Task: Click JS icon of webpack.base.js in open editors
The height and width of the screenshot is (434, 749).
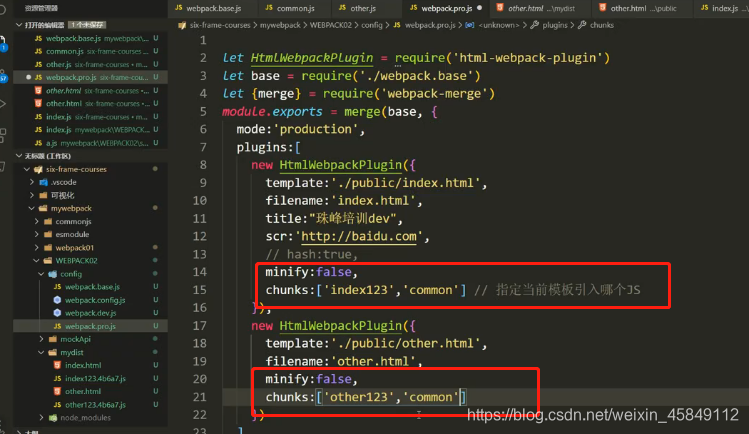Action: coord(38,38)
